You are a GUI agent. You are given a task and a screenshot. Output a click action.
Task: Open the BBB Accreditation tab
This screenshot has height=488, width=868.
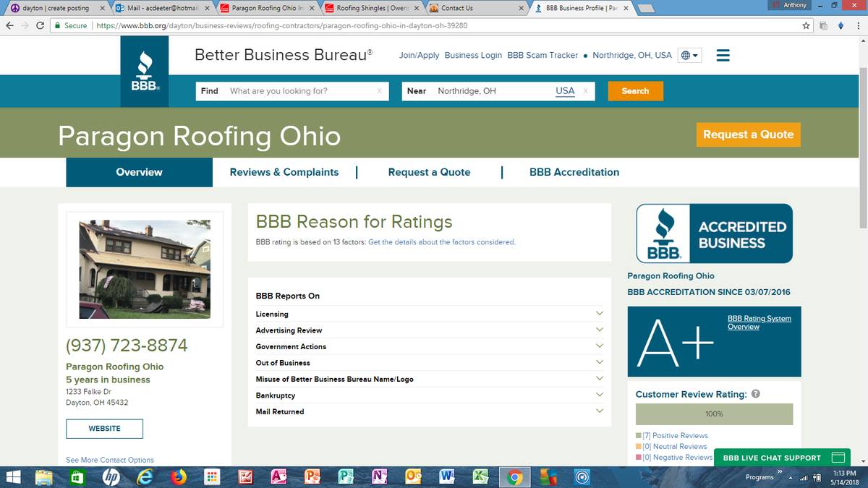pos(574,172)
